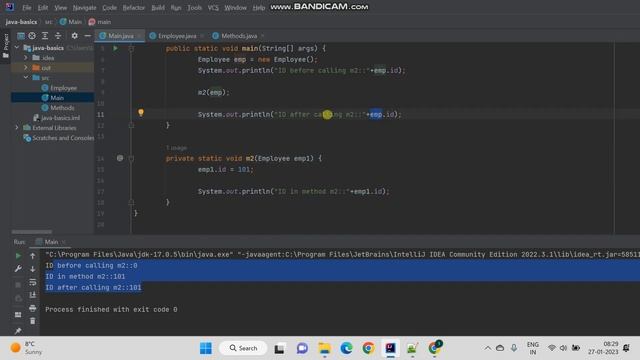Open the File menu
The height and width of the screenshot is (360, 640).
pyautogui.click(x=27, y=8)
